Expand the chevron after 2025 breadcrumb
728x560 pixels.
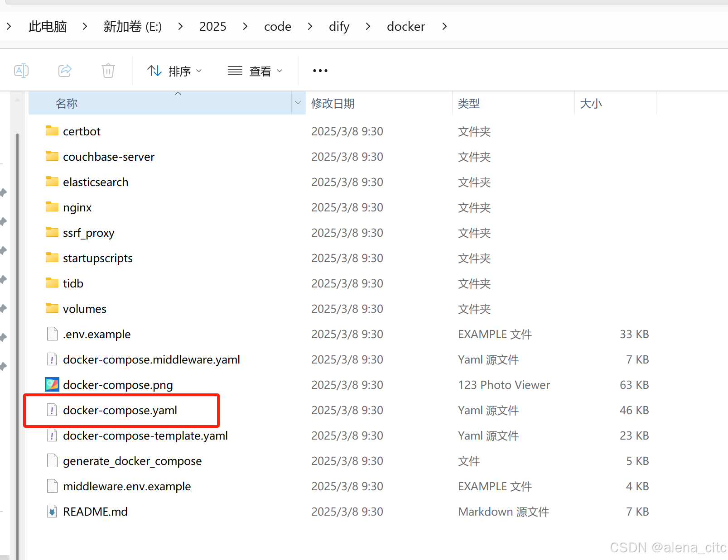click(x=245, y=27)
